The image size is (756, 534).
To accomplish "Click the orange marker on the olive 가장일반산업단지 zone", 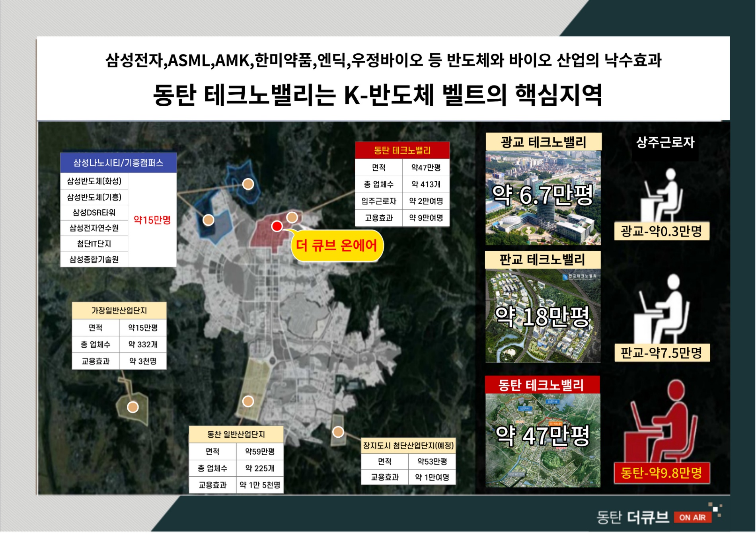I will (x=132, y=407).
